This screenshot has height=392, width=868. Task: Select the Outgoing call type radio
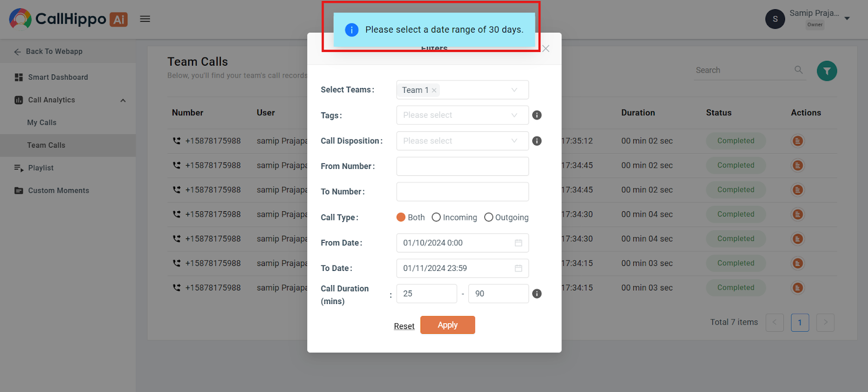(x=489, y=217)
